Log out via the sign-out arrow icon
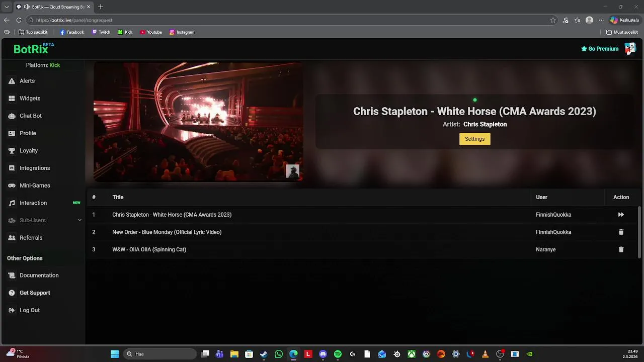644x362 pixels. (x=12, y=310)
